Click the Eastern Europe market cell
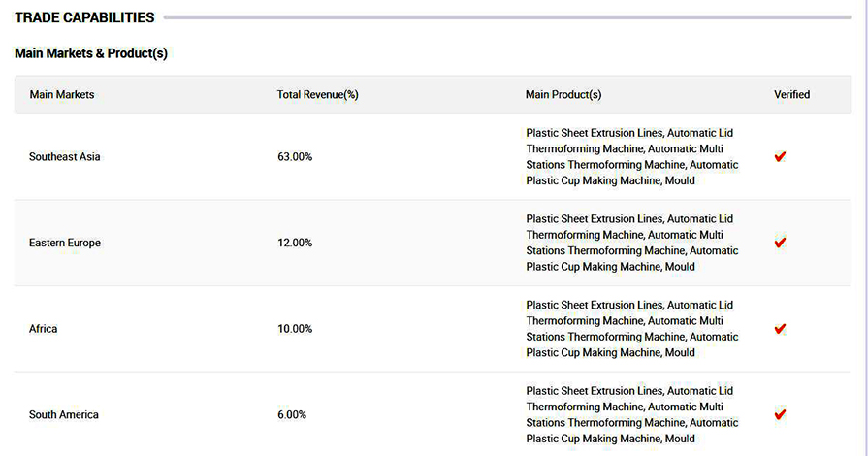Image resolution: width=868 pixels, height=456 pixels. click(65, 243)
